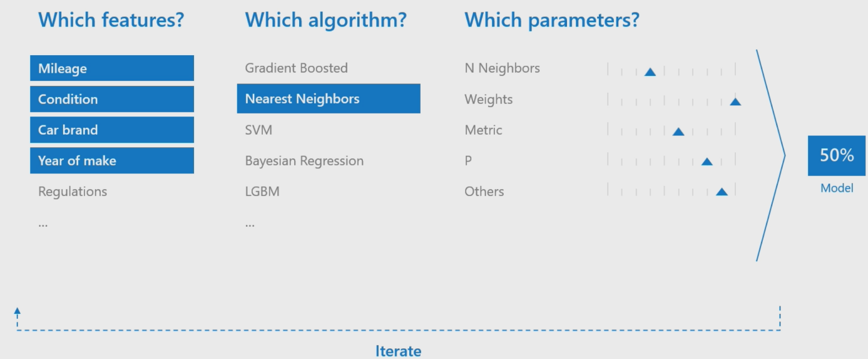Expand the features list ellipsis
The image size is (868, 359).
point(43,224)
